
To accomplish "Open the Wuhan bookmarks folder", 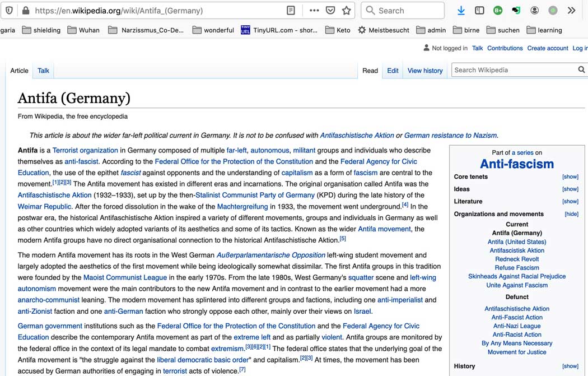I will tap(83, 30).
